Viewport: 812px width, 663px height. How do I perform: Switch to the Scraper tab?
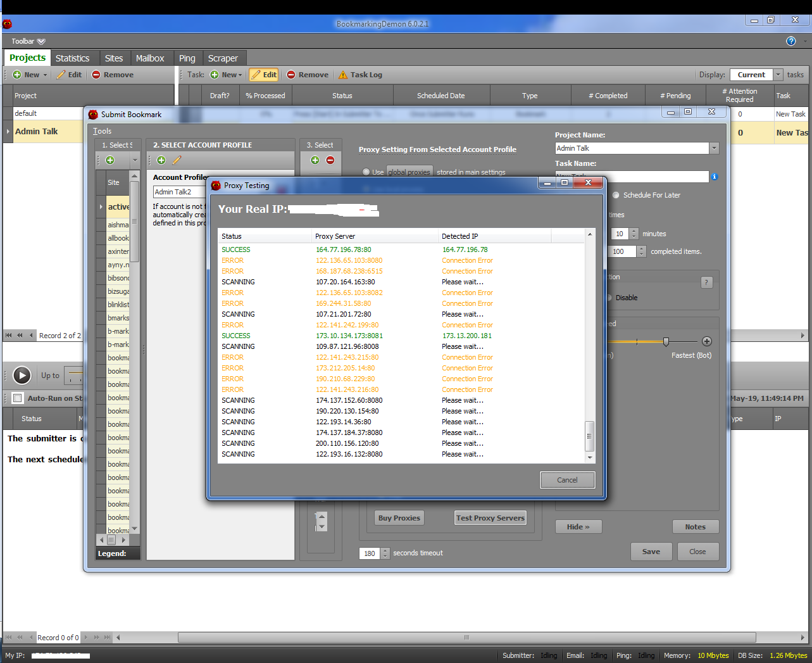[223, 58]
